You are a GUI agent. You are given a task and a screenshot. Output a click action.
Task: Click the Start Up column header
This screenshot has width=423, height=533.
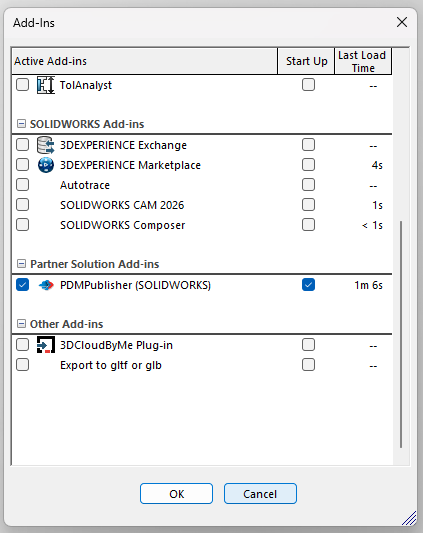pyautogui.click(x=306, y=61)
